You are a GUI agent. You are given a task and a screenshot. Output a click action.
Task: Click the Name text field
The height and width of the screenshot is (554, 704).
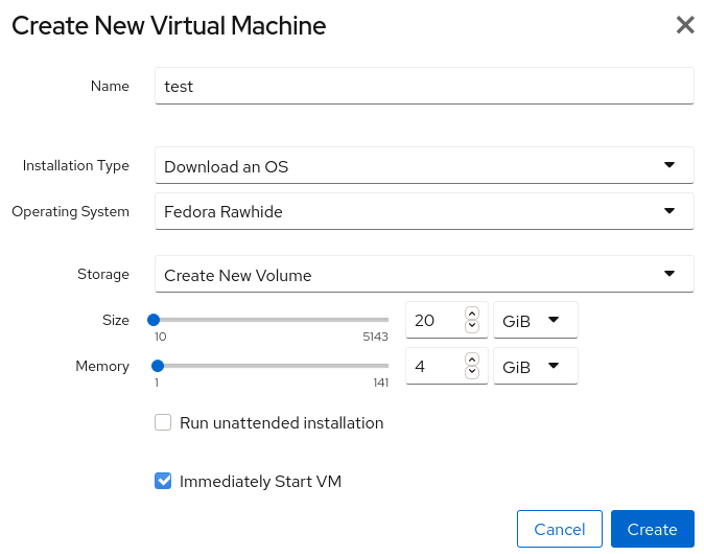[x=424, y=86]
